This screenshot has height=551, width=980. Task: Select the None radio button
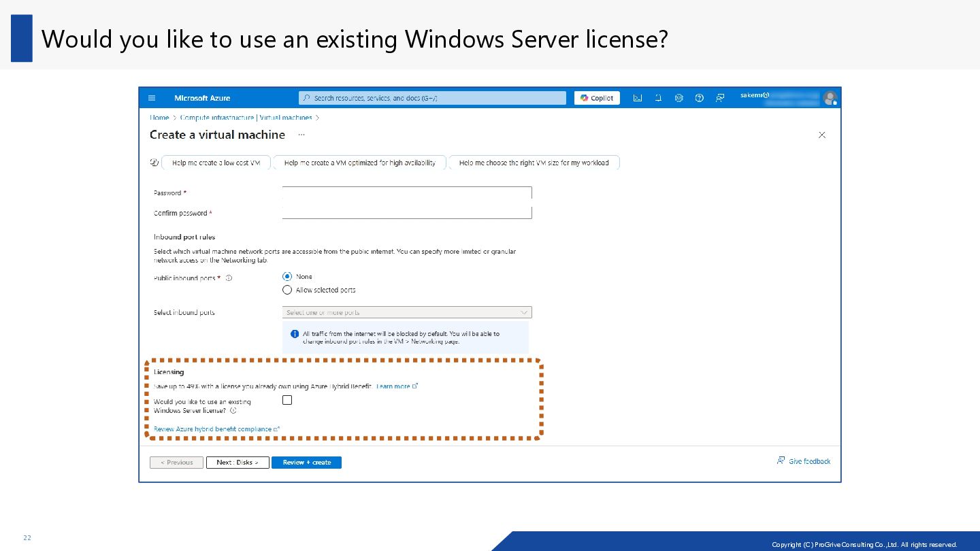[287, 277]
